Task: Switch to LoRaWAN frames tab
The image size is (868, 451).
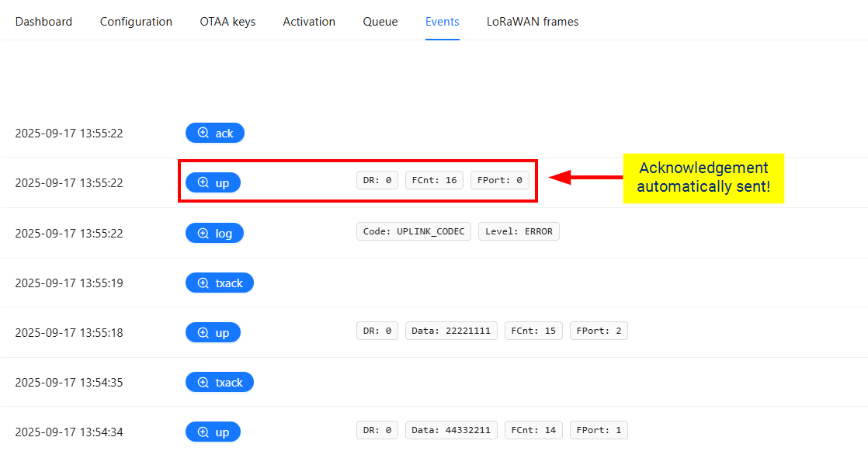Action: [533, 22]
